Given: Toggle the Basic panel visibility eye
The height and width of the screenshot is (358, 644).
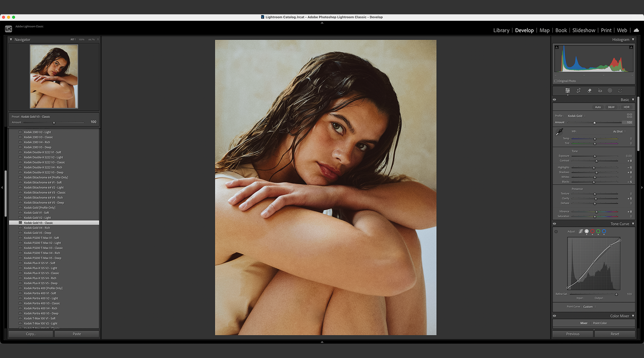Looking at the screenshot, I should click(554, 99).
